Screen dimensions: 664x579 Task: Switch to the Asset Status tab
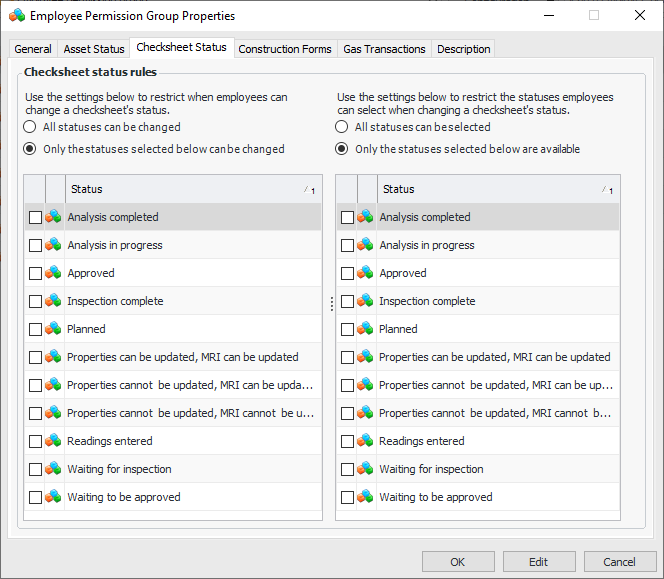click(94, 49)
